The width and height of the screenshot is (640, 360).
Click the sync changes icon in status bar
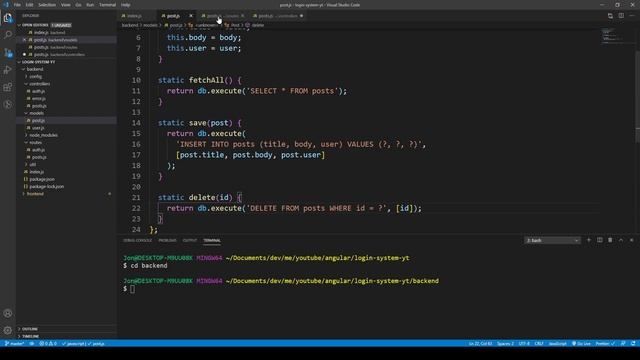tap(32, 344)
